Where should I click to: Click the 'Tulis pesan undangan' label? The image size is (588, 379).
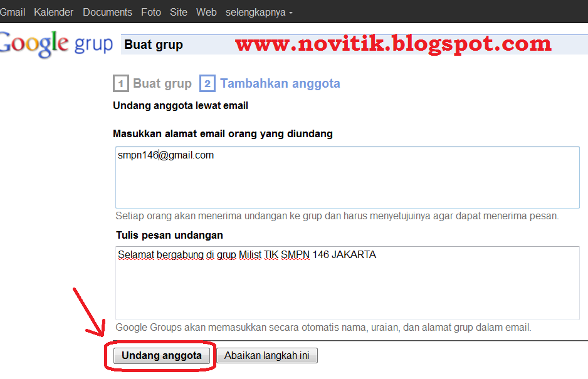pyautogui.click(x=169, y=235)
